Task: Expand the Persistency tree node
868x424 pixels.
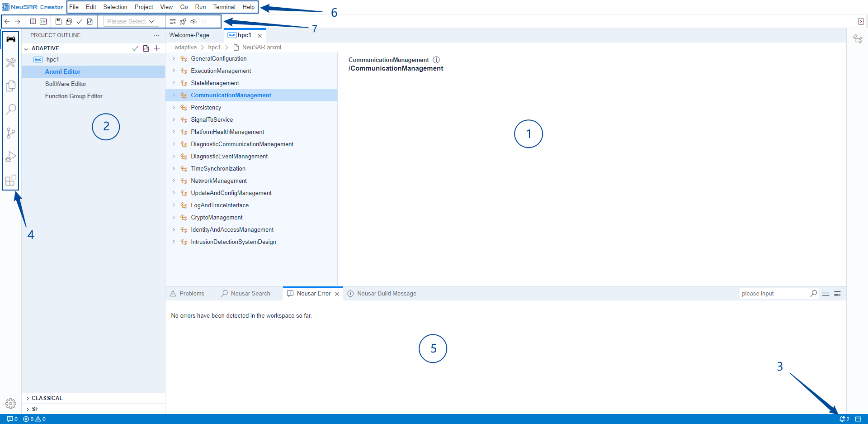Action: 174,107
